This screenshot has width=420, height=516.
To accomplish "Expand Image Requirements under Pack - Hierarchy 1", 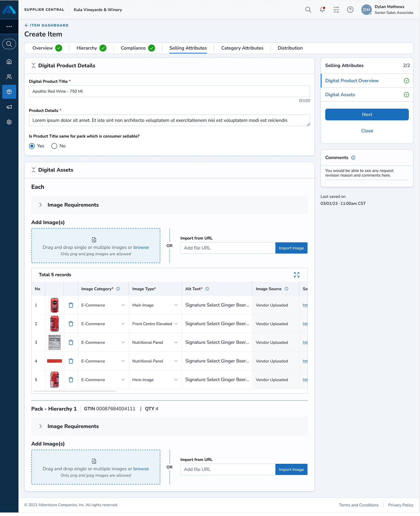I will [41, 427].
